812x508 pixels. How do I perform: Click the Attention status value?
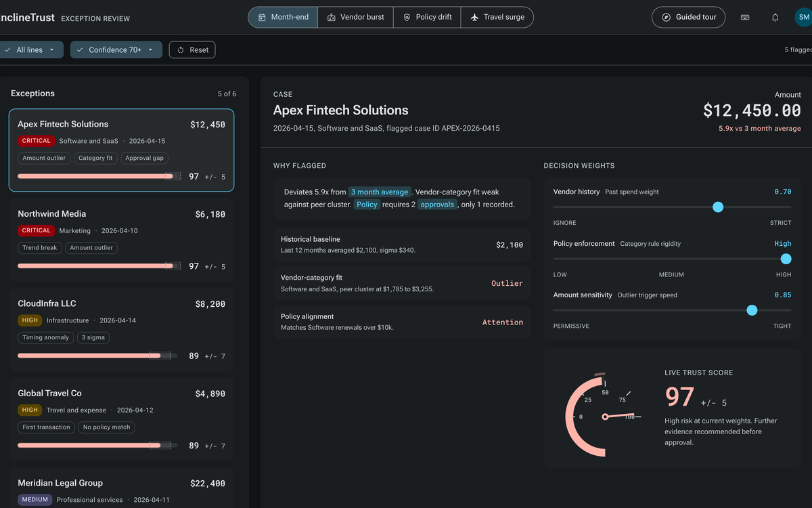click(x=503, y=322)
